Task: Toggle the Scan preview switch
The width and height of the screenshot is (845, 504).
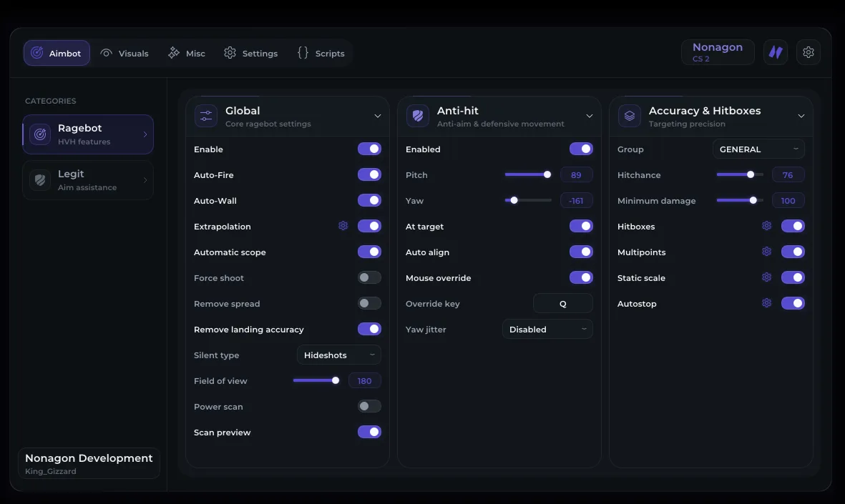Action: click(369, 432)
